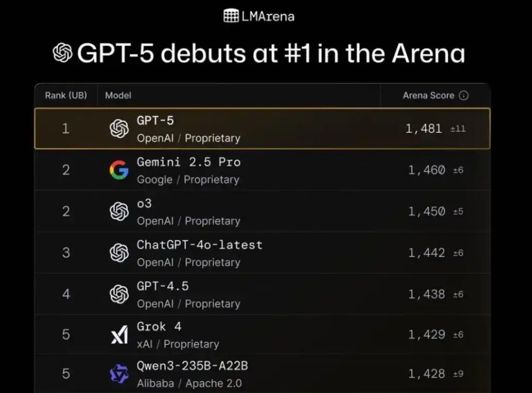Image resolution: width=532 pixels, height=393 pixels.
Task: Click the GPT-5 score of 1,481
Action: point(424,129)
